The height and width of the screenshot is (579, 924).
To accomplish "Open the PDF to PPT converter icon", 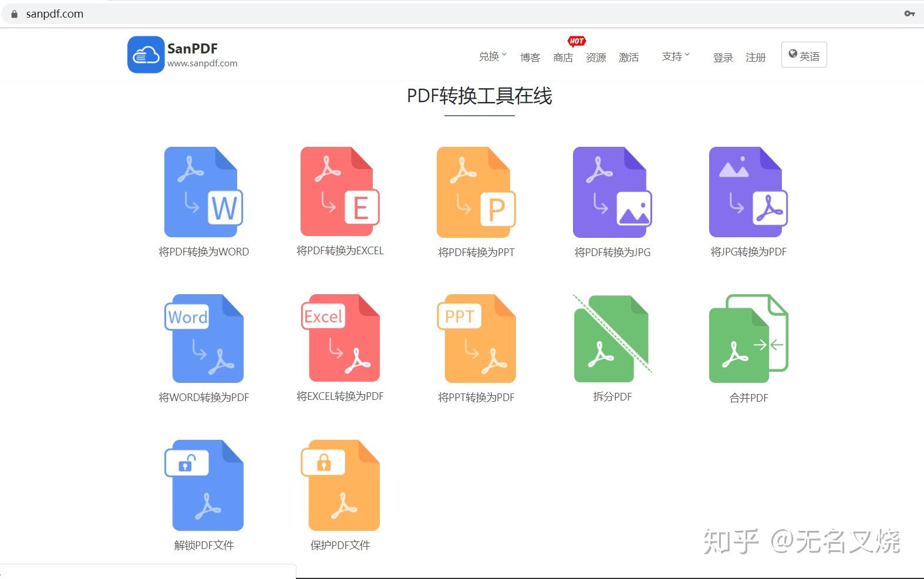I will [476, 193].
